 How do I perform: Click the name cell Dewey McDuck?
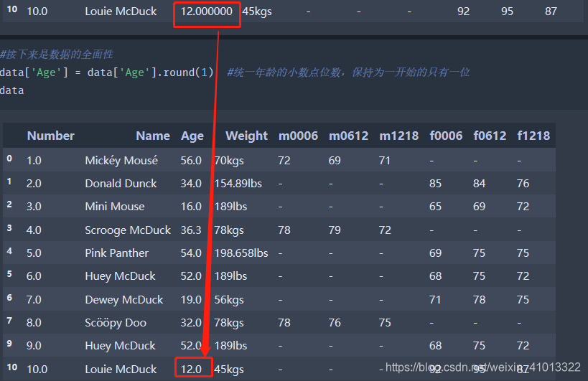124,300
